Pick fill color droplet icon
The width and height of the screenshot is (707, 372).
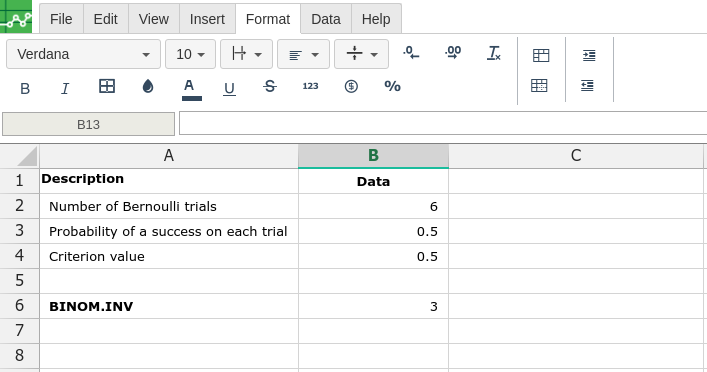pos(148,86)
